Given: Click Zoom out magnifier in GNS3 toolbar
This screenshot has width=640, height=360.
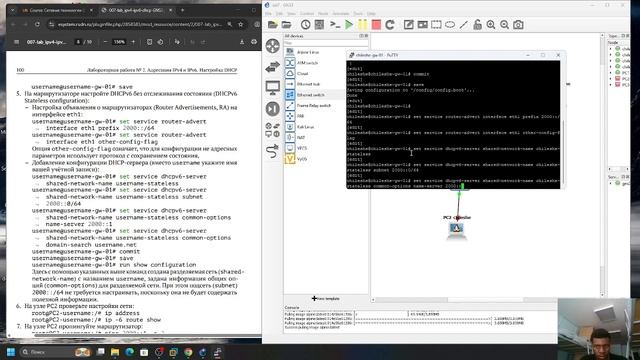Looking at the screenshot, I should click(x=504, y=25).
